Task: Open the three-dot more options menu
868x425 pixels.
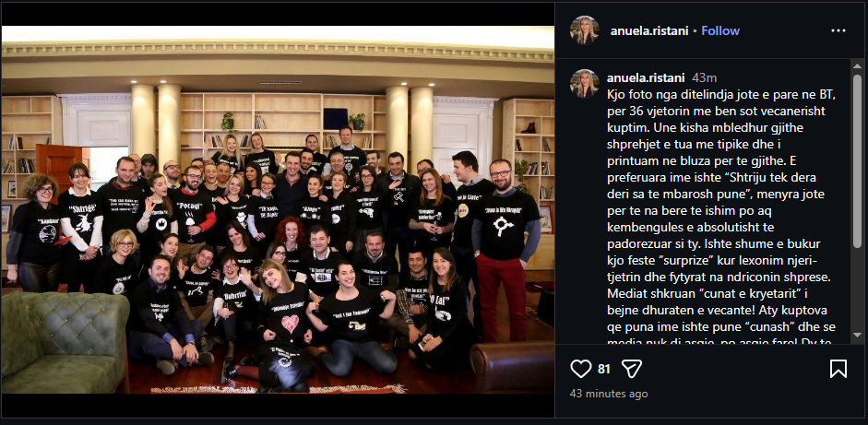Action: point(838,30)
